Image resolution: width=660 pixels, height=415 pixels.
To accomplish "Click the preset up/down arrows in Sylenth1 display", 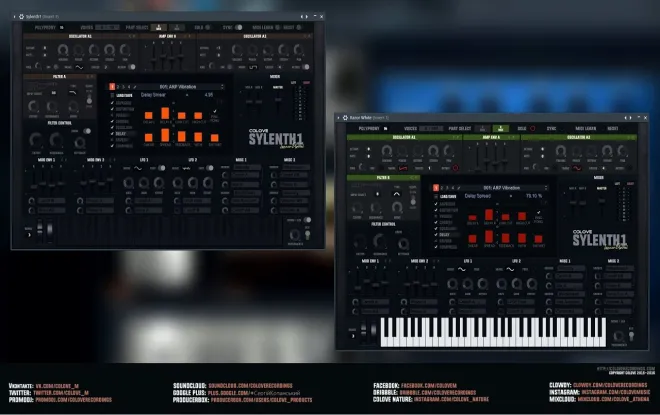I will pos(222,87).
